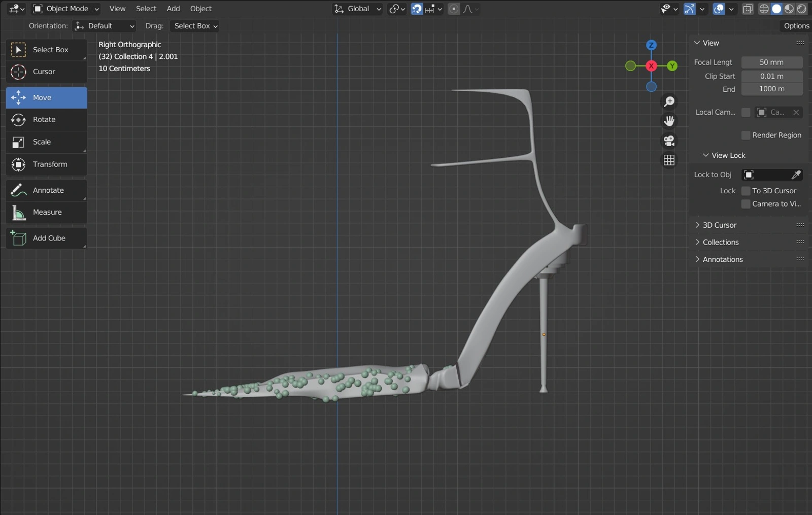
Task: Click the Focal Length value field
Action: [771, 62]
